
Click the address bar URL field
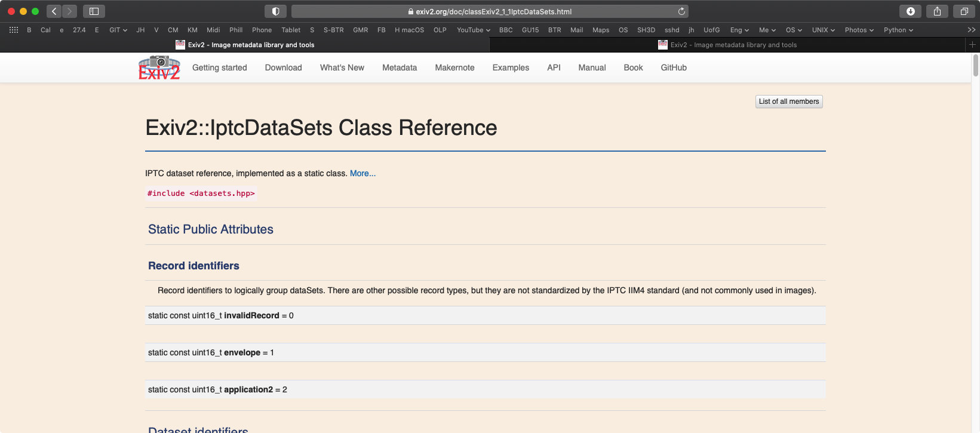(x=490, y=11)
